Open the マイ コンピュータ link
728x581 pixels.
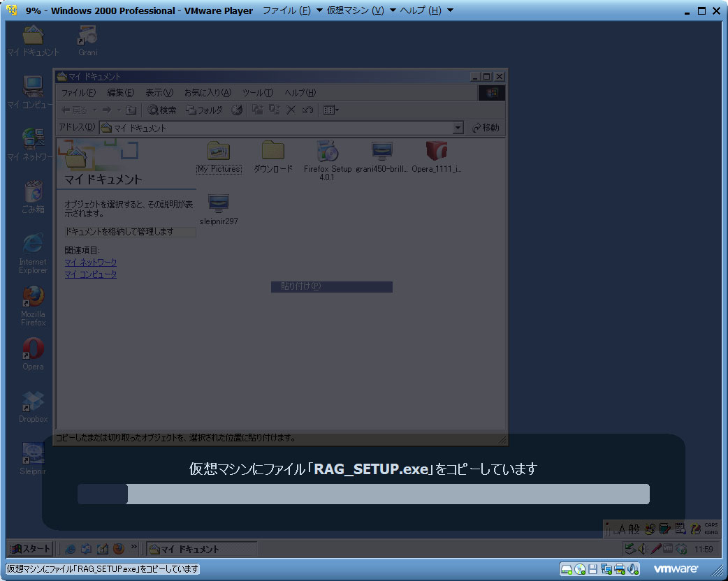(x=91, y=274)
